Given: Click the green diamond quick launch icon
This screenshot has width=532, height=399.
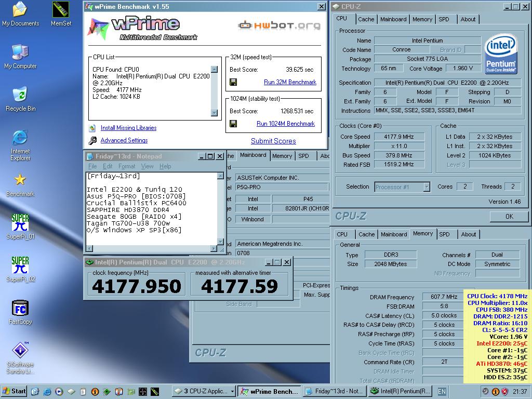Looking at the screenshot, I should tap(107, 392).
